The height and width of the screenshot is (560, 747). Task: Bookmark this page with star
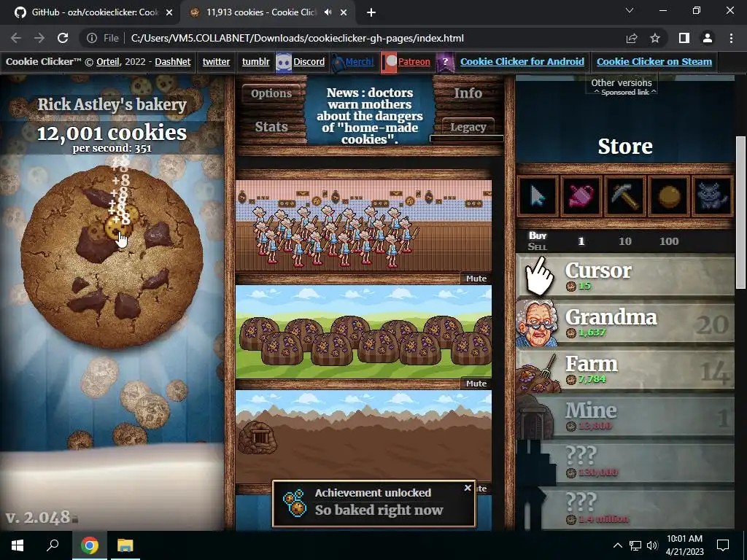[655, 38]
